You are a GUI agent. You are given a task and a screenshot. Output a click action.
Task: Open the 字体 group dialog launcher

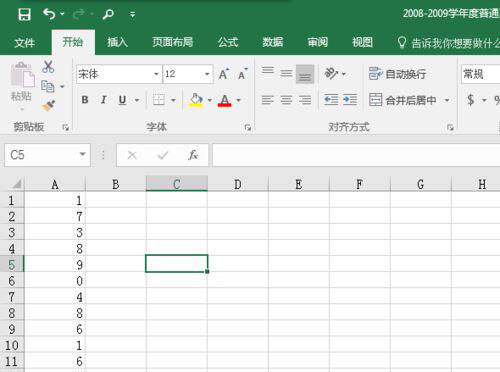[247, 127]
